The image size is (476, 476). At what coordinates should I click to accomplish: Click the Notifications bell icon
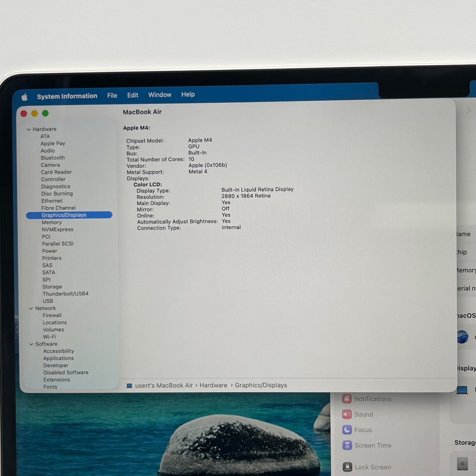point(347,399)
